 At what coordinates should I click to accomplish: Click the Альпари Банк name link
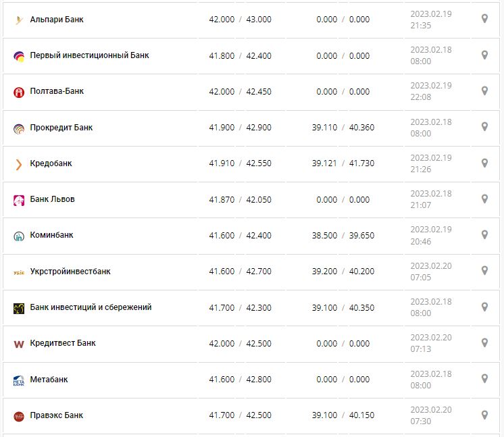point(57,20)
